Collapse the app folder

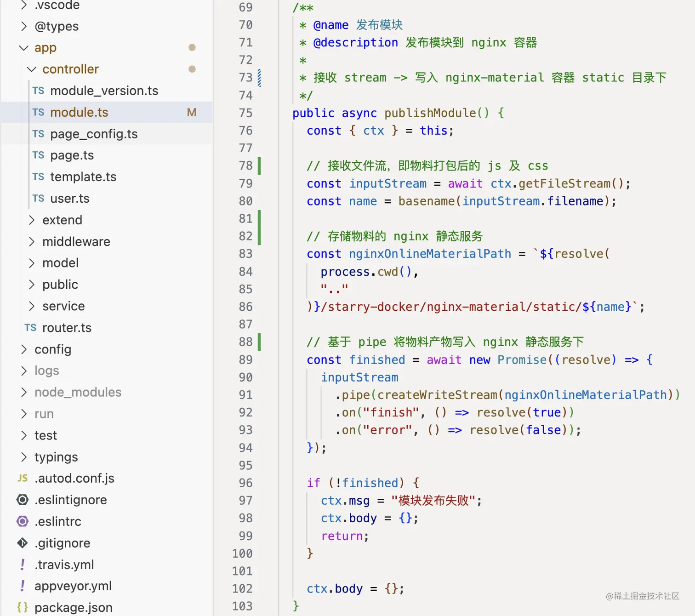[24, 48]
